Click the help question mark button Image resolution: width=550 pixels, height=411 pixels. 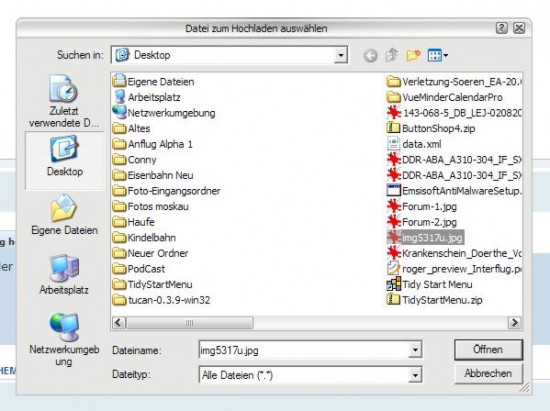coord(502,28)
